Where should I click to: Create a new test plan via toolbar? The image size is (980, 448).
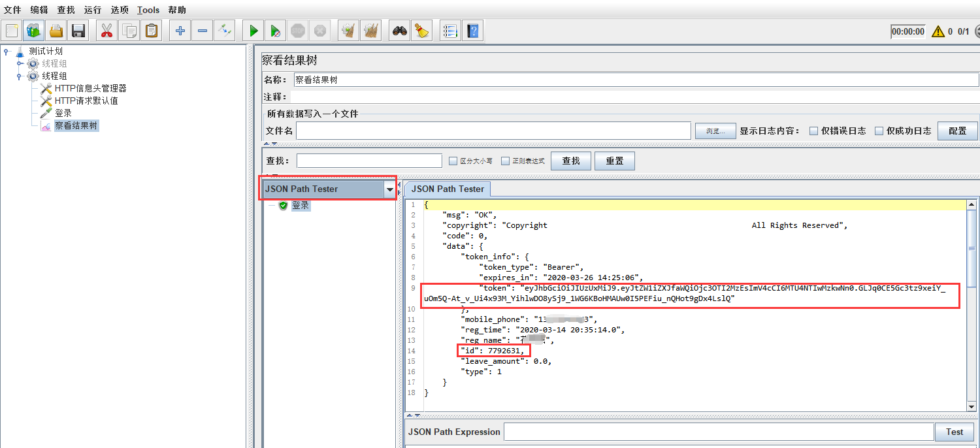(12, 31)
